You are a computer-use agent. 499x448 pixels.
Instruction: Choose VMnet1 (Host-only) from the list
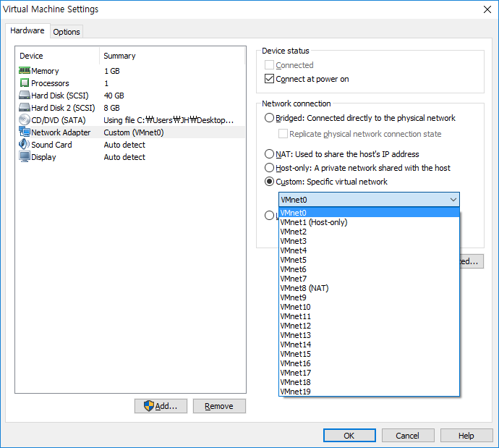pyautogui.click(x=369, y=222)
